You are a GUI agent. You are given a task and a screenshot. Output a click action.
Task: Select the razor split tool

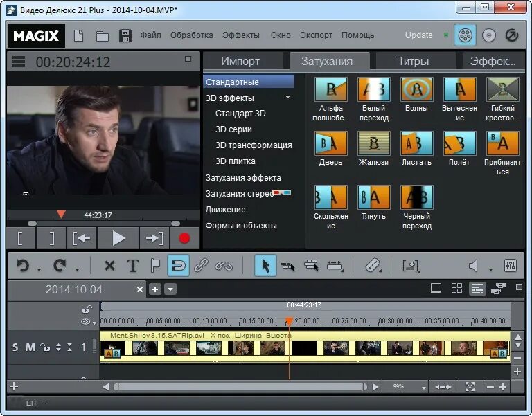[x=373, y=266]
